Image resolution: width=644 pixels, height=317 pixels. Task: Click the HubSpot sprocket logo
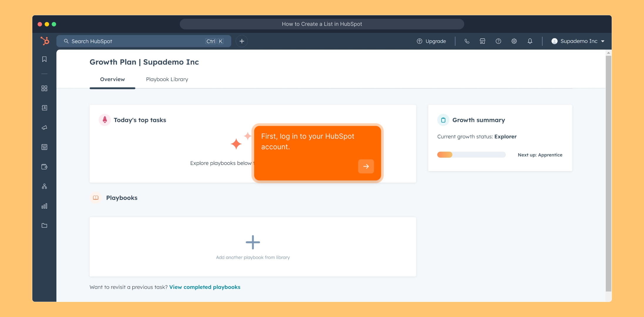[45, 41]
